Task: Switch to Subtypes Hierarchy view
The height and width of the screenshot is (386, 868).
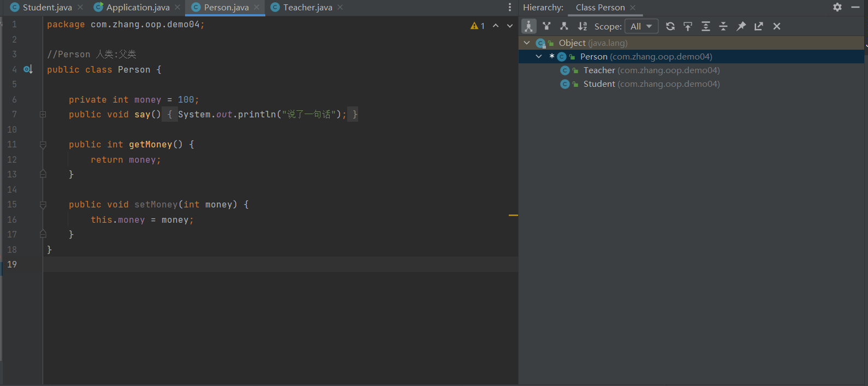Action: (x=564, y=26)
